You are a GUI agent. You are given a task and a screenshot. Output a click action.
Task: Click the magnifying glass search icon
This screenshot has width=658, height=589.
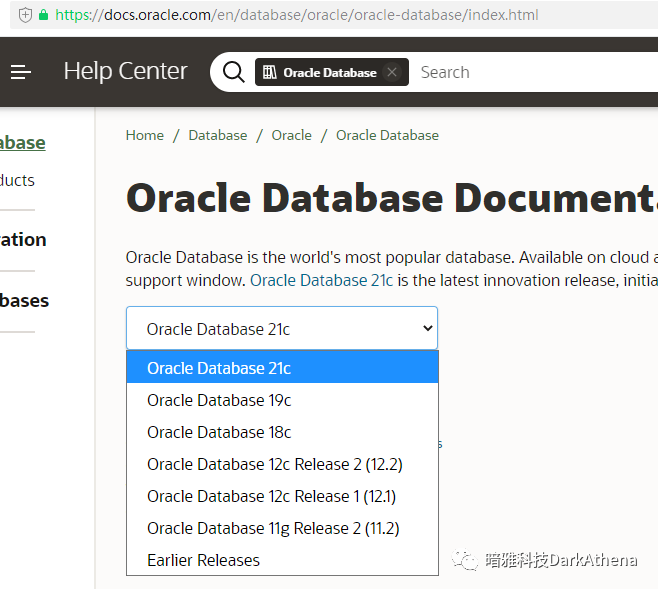[x=234, y=72]
